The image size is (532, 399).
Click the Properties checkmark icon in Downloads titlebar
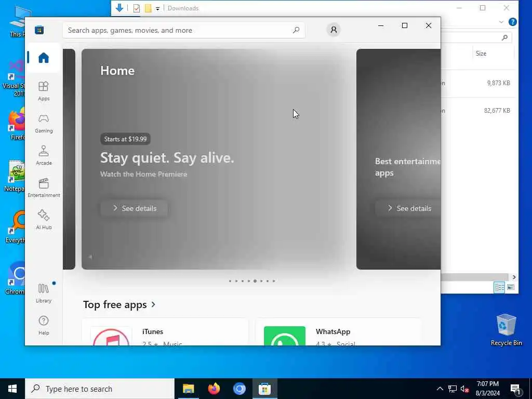(137, 8)
